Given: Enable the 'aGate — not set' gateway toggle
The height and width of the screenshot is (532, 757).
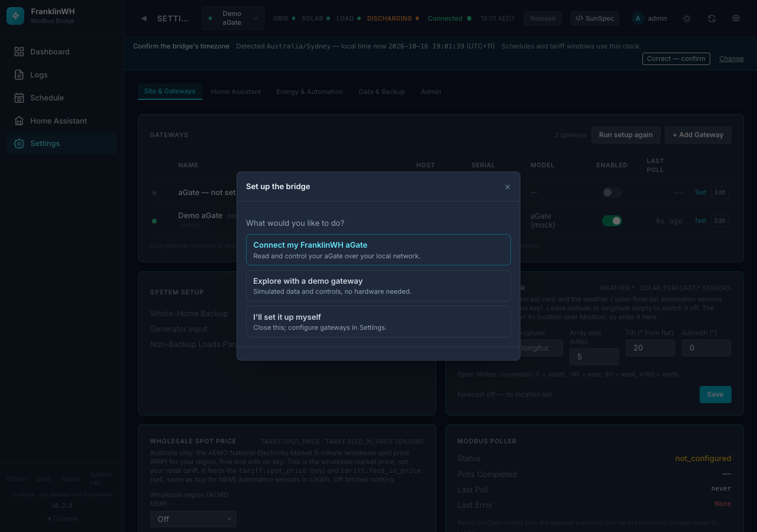Looking at the screenshot, I should 612,192.
